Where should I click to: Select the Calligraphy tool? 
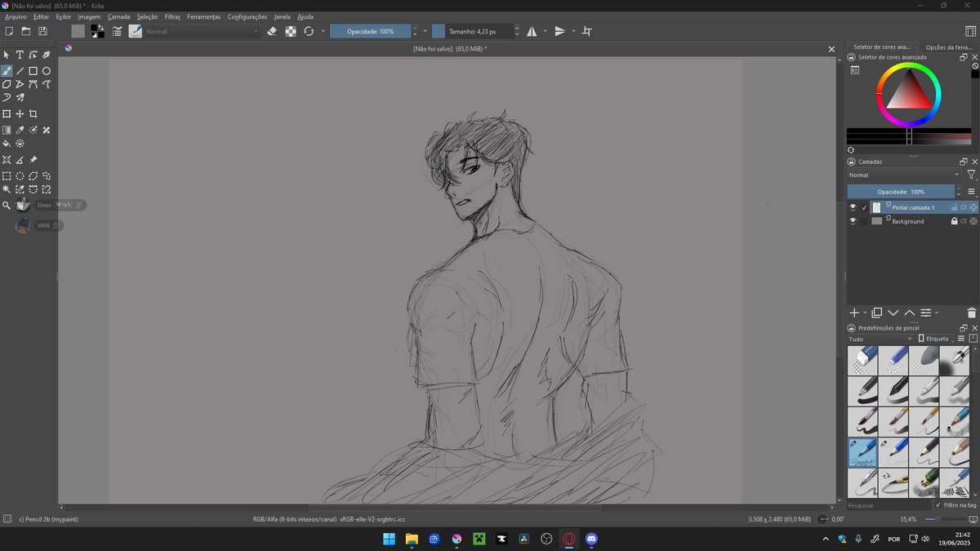point(47,55)
